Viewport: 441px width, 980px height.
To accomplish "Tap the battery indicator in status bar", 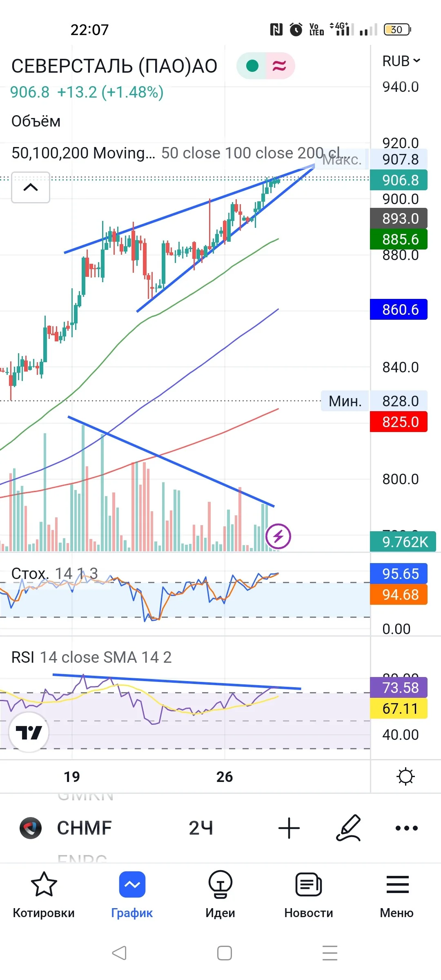I will 397,29.
